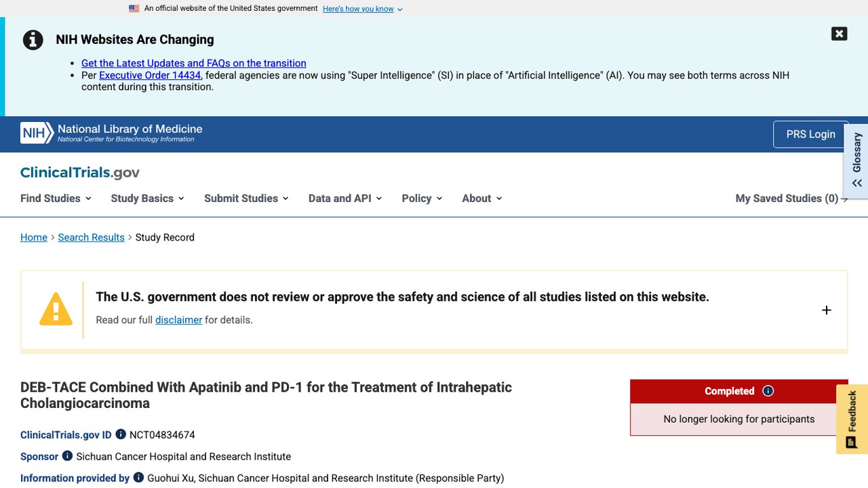Click the Study Record breadcrumb text
The width and height of the screenshot is (868, 488).
165,237
